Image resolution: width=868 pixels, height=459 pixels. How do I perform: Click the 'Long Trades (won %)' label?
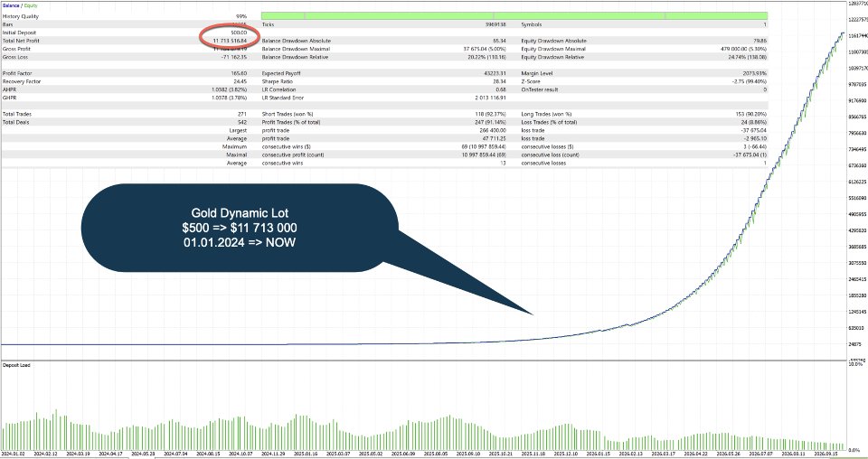click(546, 114)
